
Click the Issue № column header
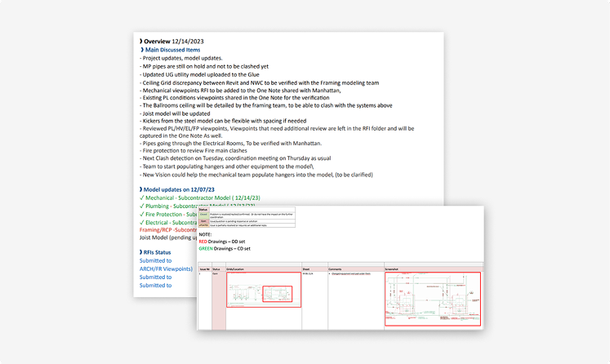(x=204, y=268)
